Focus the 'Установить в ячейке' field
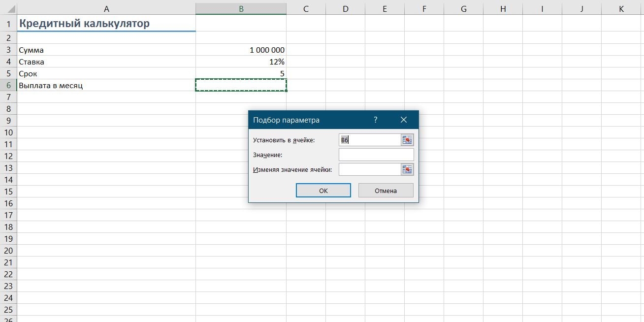Image resolution: width=644 pixels, height=322 pixels. [370, 140]
